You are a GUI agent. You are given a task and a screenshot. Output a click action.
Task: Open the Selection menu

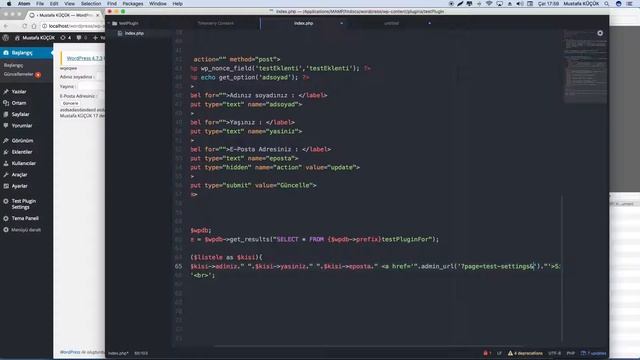91,4
